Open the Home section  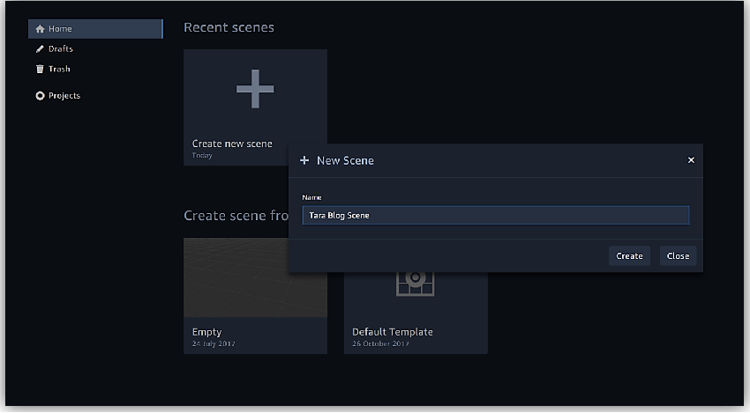[95, 29]
